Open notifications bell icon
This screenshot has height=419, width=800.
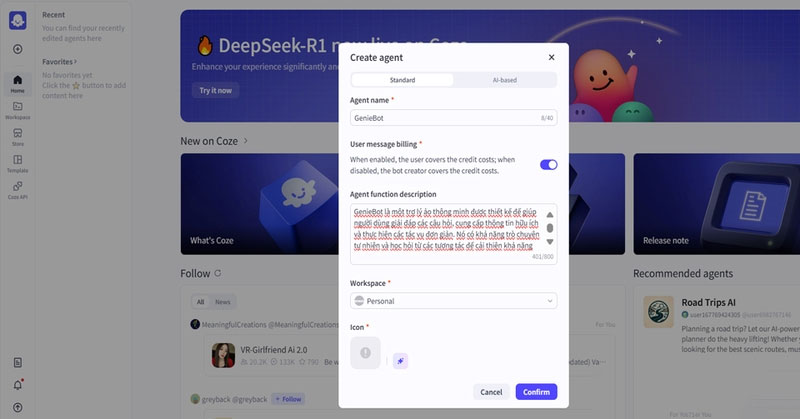click(x=17, y=385)
